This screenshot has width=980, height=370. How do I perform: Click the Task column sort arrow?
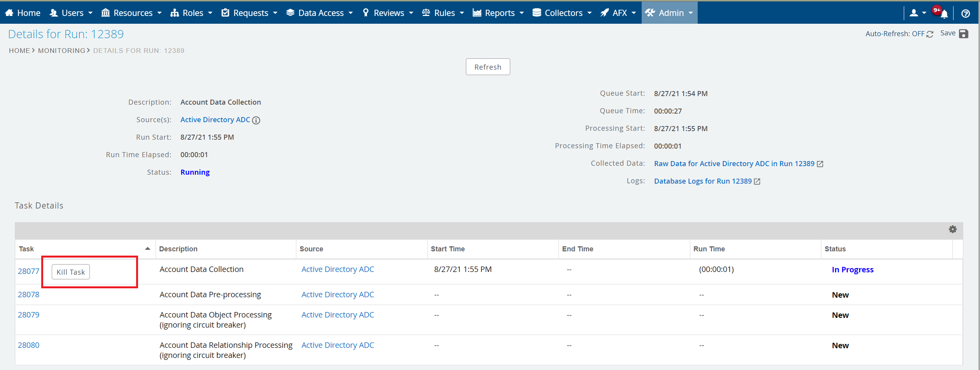coord(148,248)
